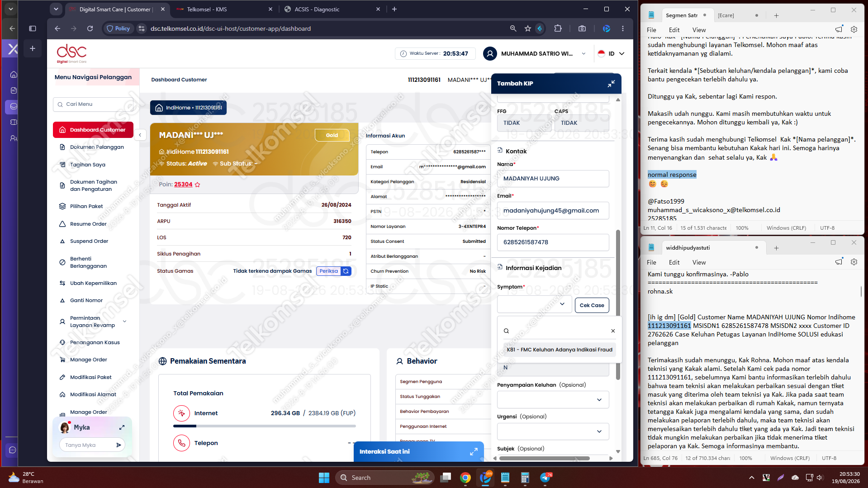Go back to the previous page
This screenshot has width=868, height=488.
point(57,28)
